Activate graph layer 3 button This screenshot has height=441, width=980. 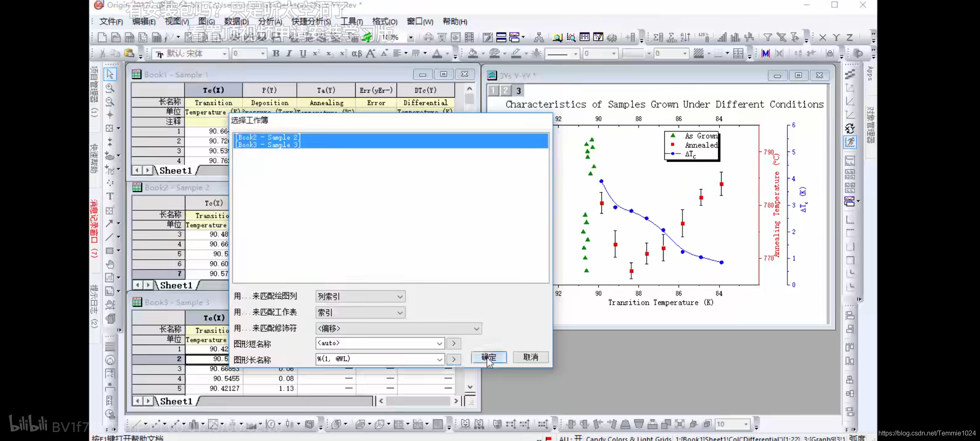(518, 91)
